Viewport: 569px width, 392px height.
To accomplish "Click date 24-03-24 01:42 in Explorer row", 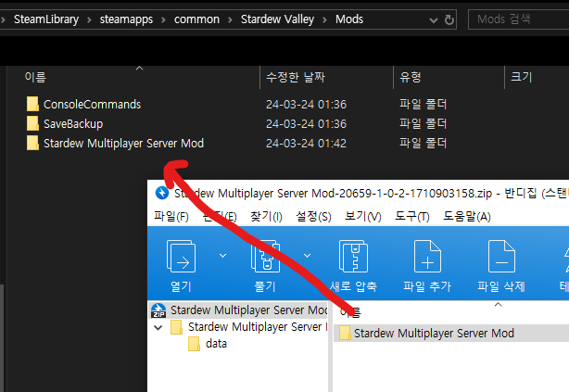I will (x=306, y=144).
